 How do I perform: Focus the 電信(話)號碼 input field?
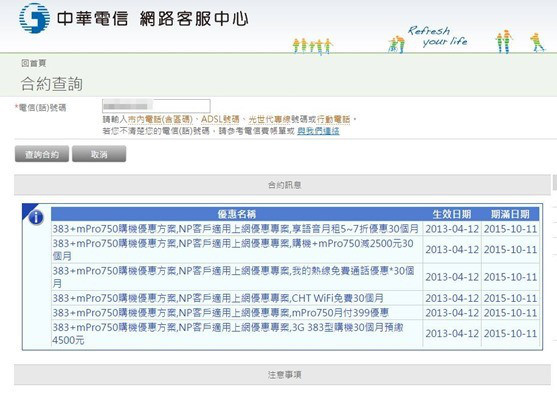click(x=156, y=106)
